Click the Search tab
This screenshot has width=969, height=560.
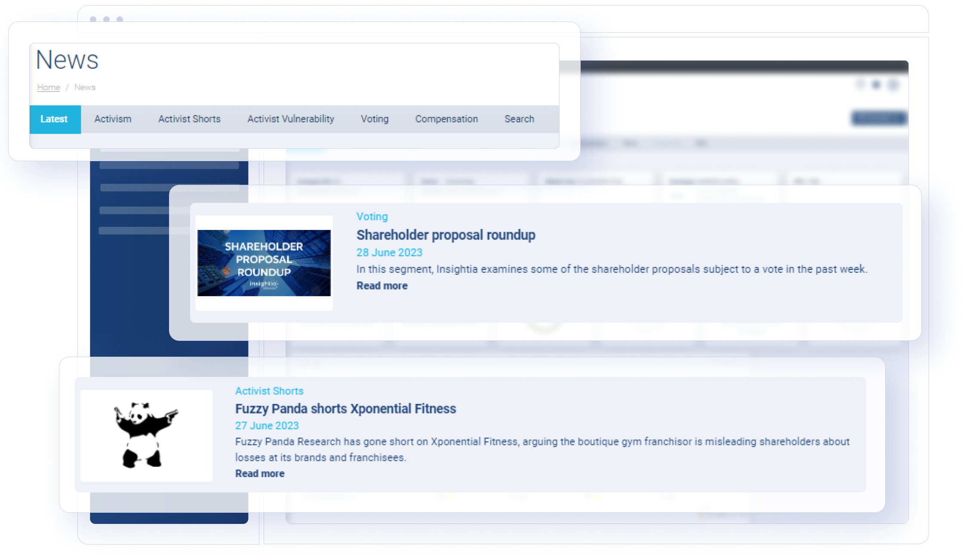[519, 119]
